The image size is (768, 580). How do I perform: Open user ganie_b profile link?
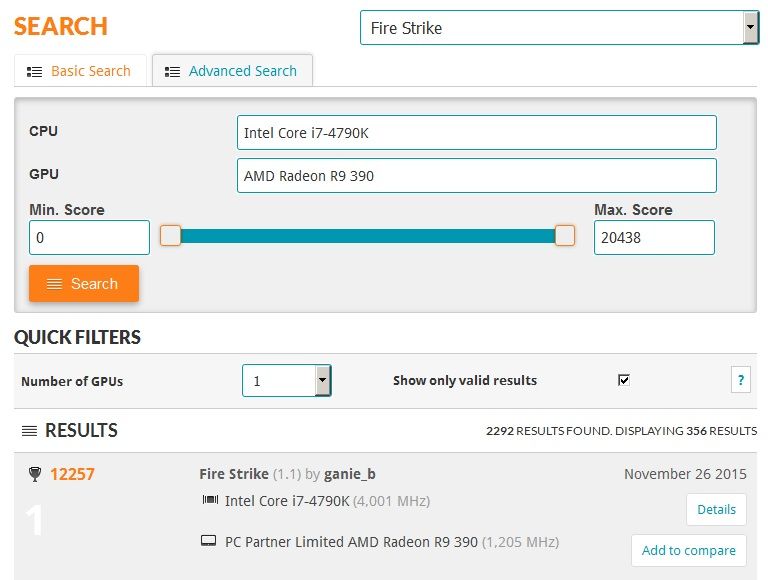pos(350,474)
